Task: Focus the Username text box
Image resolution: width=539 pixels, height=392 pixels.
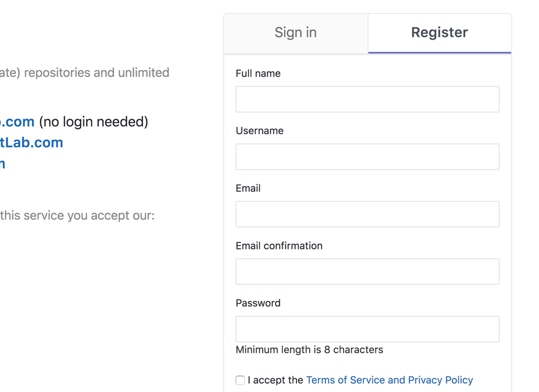Action: (367, 157)
